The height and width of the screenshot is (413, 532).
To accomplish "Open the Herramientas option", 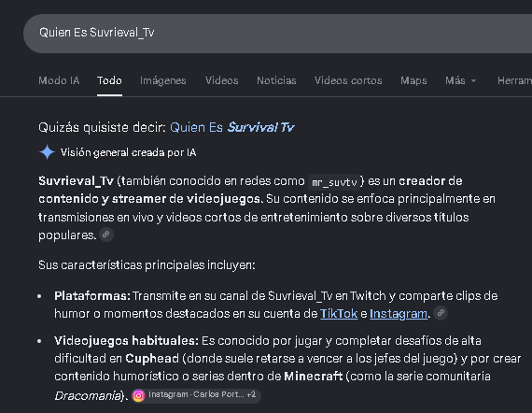I will [x=514, y=80].
